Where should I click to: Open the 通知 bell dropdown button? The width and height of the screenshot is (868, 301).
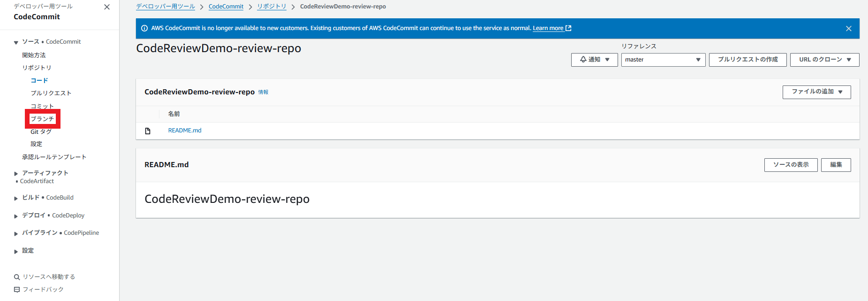[x=594, y=60]
